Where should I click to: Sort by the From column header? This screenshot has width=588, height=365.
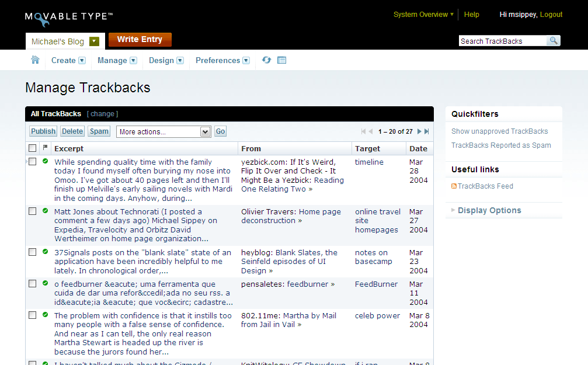251,148
